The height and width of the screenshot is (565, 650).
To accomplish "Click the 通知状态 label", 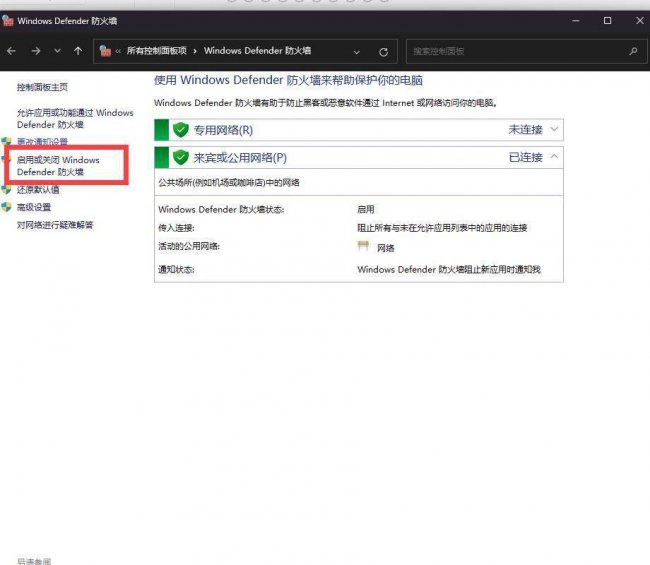I will pos(176,269).
